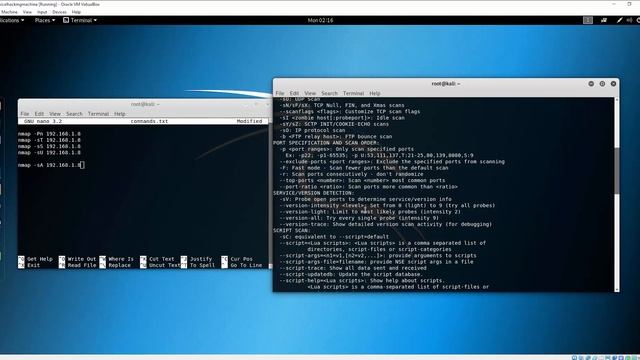Click line 'nmap -sS 192.168.1.0' in nano
The image size is (640, 360).
[49, 147]
